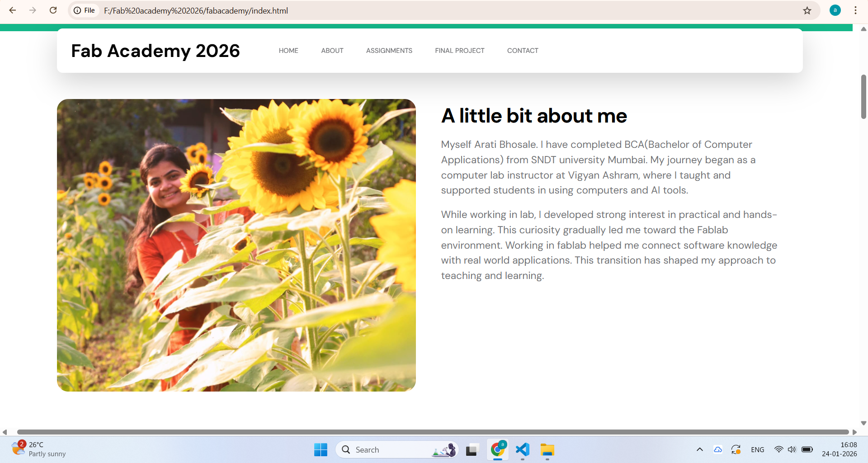Show hidden system tray icons

tap(699, 449)
